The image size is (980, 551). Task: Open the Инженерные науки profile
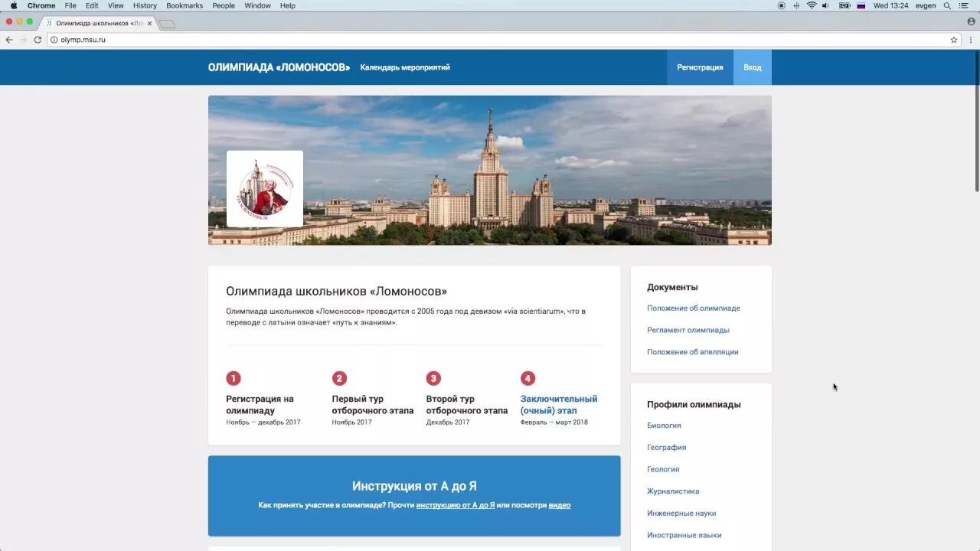point(681,514)
